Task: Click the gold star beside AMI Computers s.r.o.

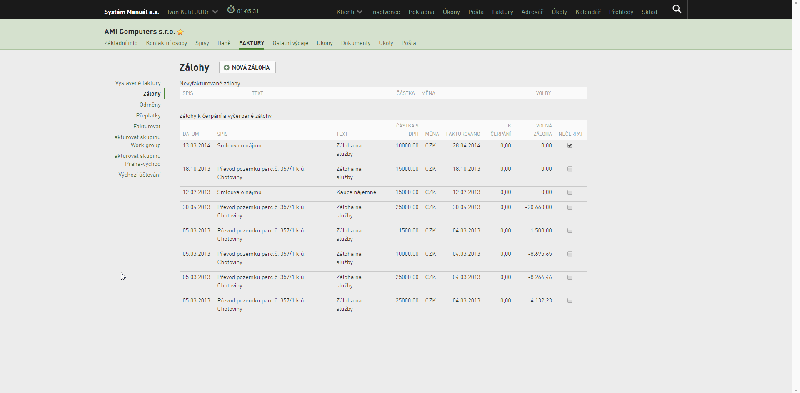Action: point(180,32)
